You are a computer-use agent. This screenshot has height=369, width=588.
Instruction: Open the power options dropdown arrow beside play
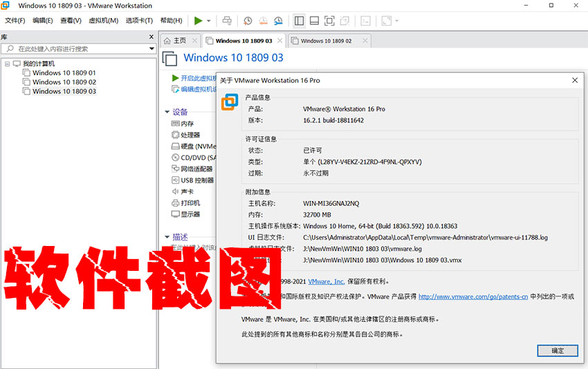(x=209, y=21)
